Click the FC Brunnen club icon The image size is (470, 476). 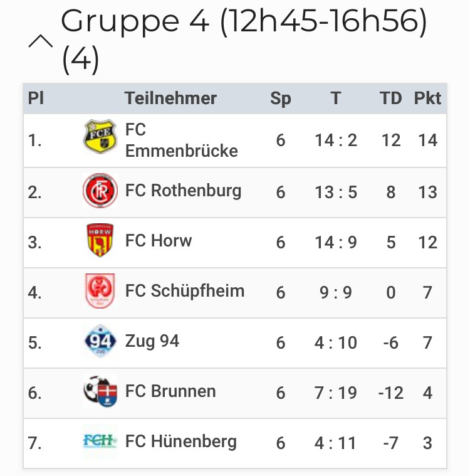click(100, 391)
